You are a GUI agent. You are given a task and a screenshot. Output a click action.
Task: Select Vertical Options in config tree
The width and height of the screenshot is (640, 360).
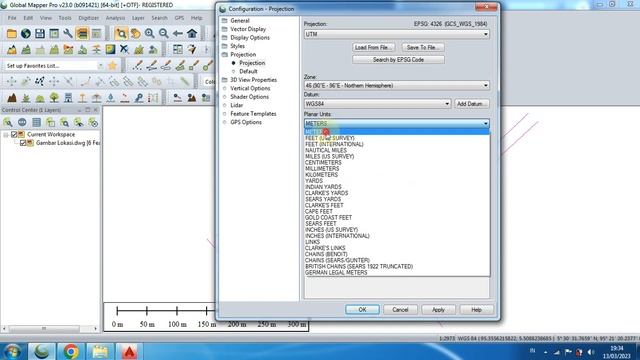pos(250,88)
